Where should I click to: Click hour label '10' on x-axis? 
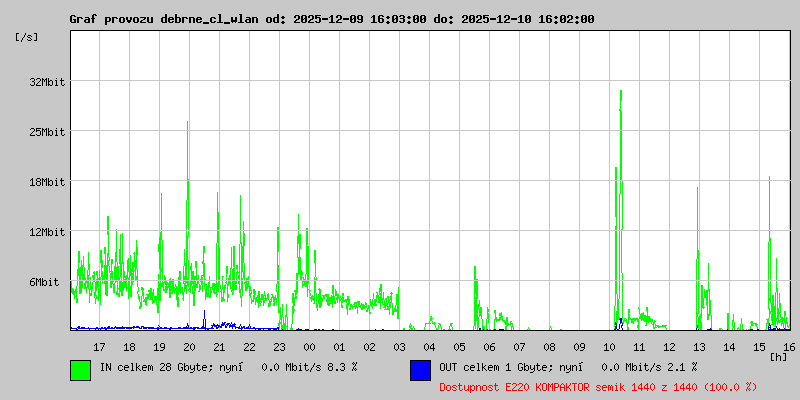[609, 347]
